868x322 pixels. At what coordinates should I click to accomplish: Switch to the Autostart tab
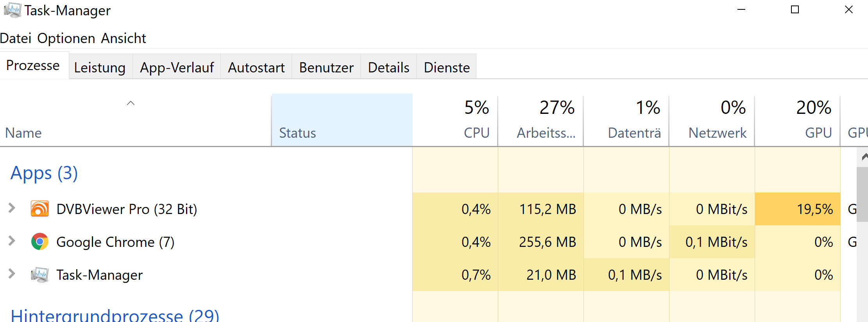click(256, 67)
